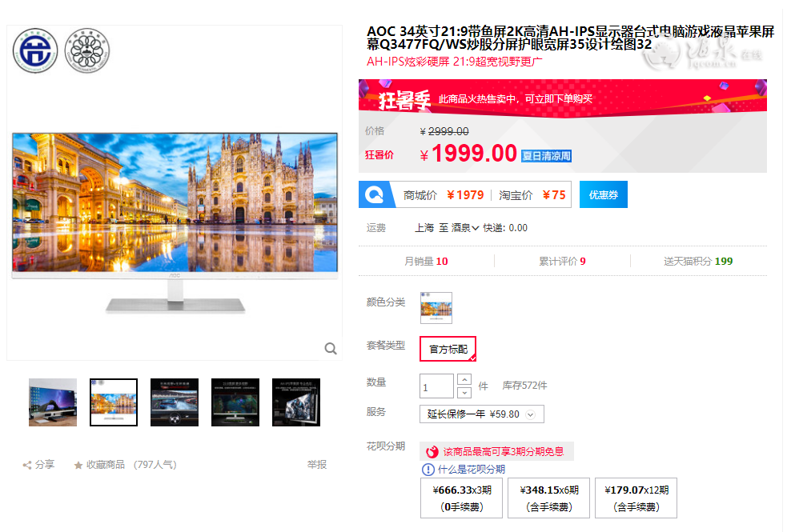787x532 pixels.
Task: Click the 夏日清凉周 promotion tag
Action: point(546,156)
